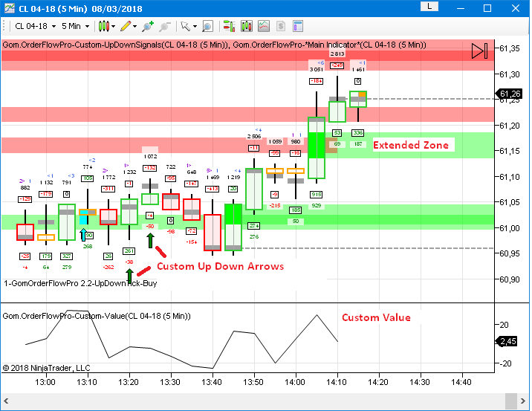Click the horizontal scrollbar right arrow
The height and width of the screenshot is (411, 532).
click(x=523, y=401)
